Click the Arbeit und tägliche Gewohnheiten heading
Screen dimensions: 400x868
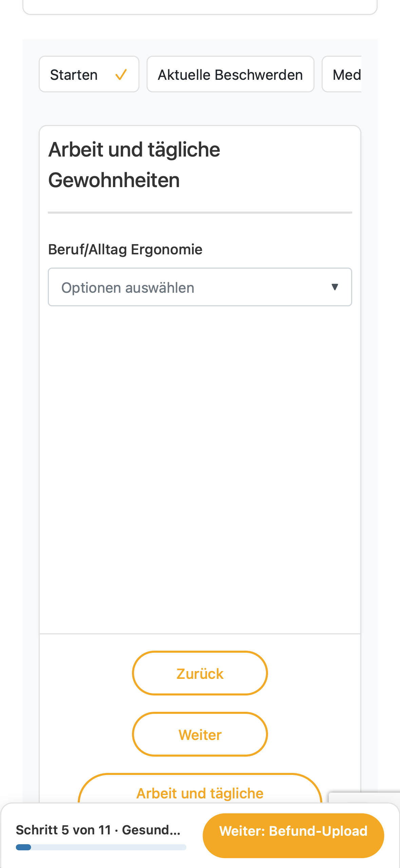pyautogui.click(x=134, y=165)
